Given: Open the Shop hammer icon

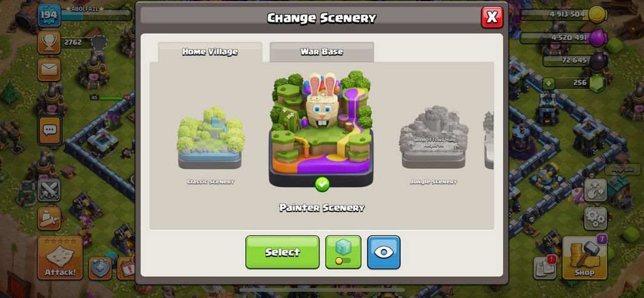Looking at the screenshot, I should click(x=584, y=258).
